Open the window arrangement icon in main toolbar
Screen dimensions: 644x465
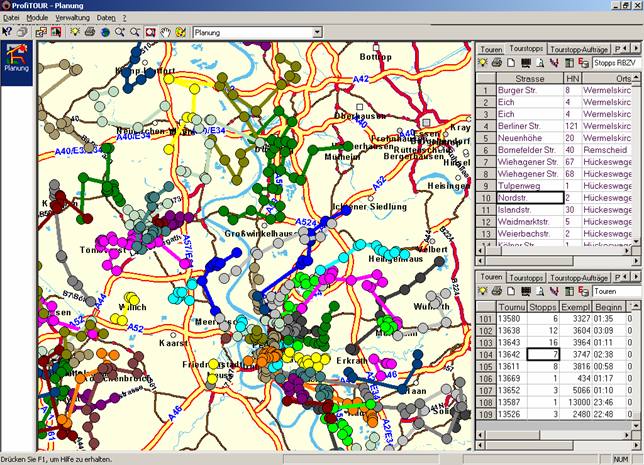pyautogui.click(x=41, y=32)
